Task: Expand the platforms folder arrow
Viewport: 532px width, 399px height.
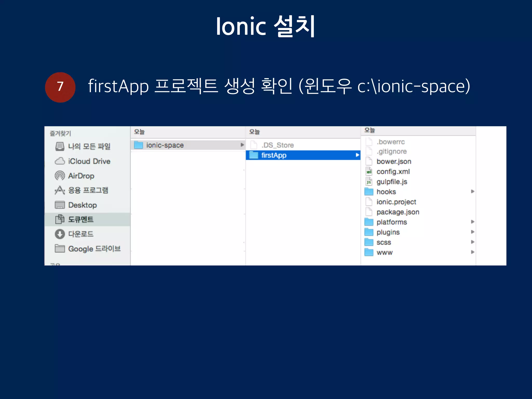Action: point(473,222)
